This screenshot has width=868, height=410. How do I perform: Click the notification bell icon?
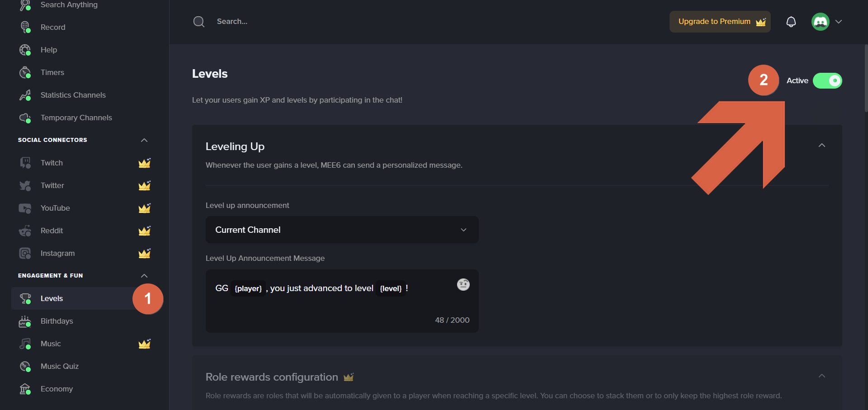coord(791,22)
